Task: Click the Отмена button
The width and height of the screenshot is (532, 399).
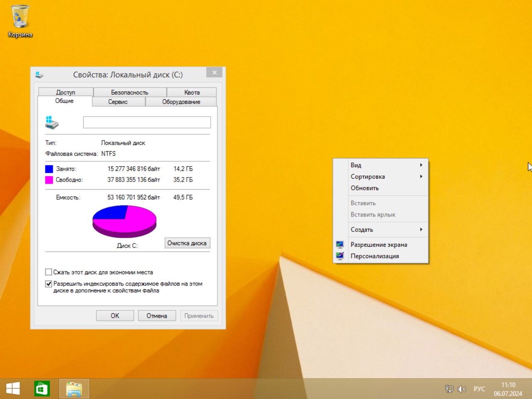Action: pyautogui.click(x=157, y=315)
